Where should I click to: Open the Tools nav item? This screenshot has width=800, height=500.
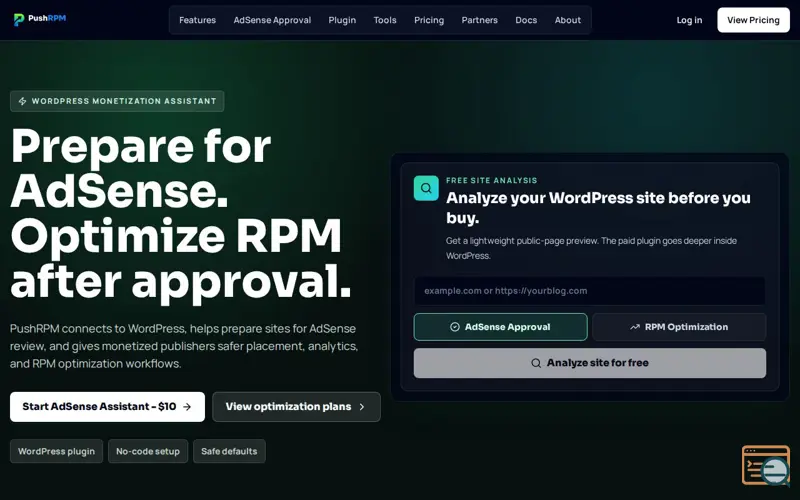tap(385, 20)
